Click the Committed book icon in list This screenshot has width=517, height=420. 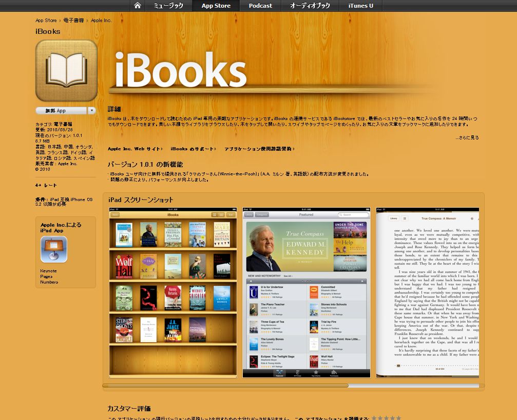point(314,292)
